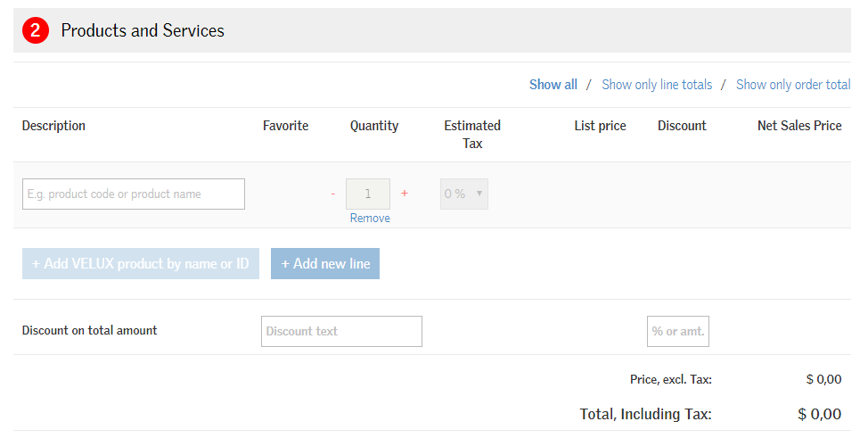Click the product code or name field
The image size is (868, 438).
[134, 194]
